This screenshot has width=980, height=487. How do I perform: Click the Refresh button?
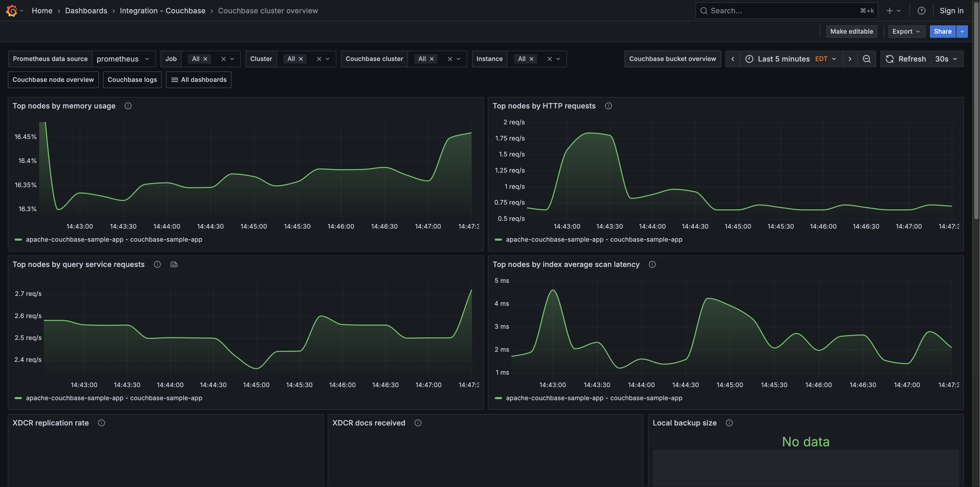coord(905,59)
